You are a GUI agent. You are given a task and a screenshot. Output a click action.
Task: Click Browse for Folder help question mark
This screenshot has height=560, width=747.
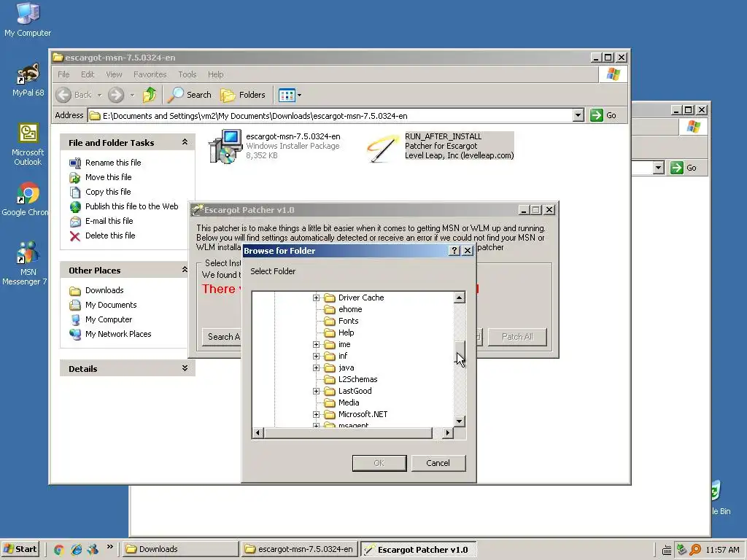point(454,251)
